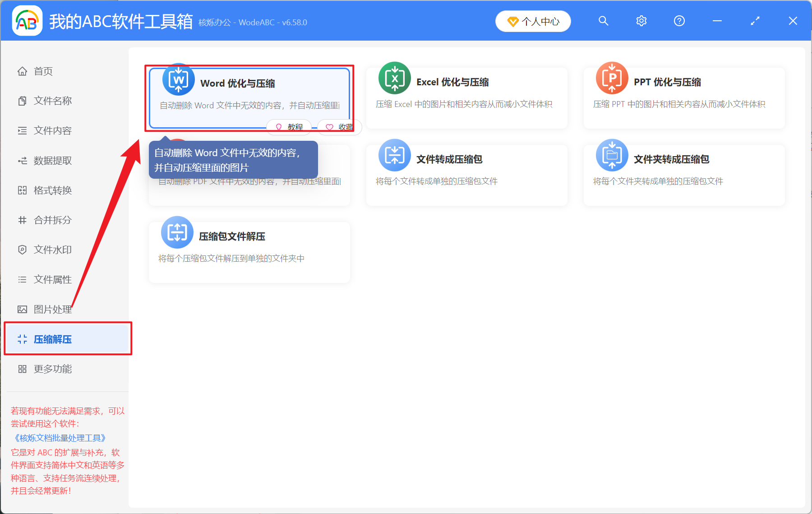The width and height of the screenshot is (812, 514).
Task: Open the settings gear
Action: [641, 21]
